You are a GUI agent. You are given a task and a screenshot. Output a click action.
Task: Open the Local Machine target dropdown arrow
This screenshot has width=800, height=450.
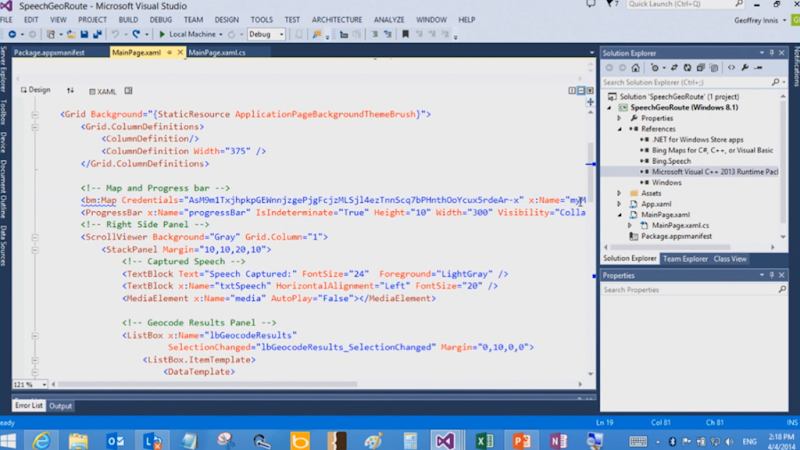(221, 35)
